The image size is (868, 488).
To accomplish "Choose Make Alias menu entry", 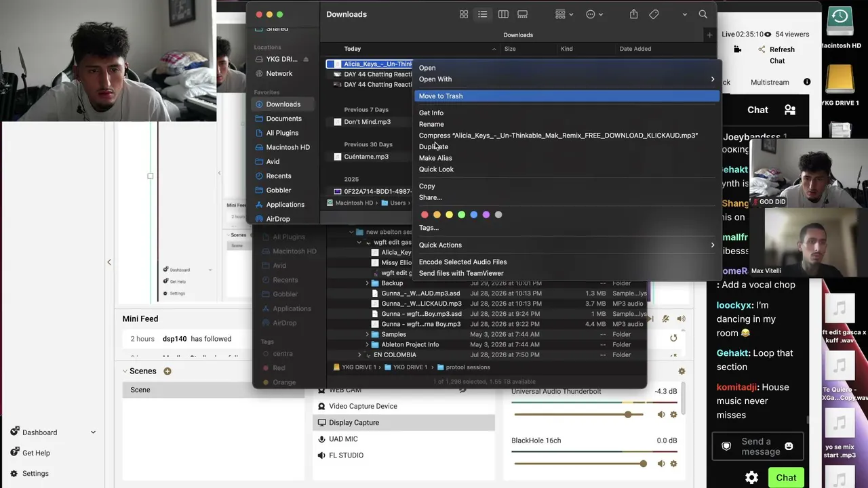I will [567, 158].
